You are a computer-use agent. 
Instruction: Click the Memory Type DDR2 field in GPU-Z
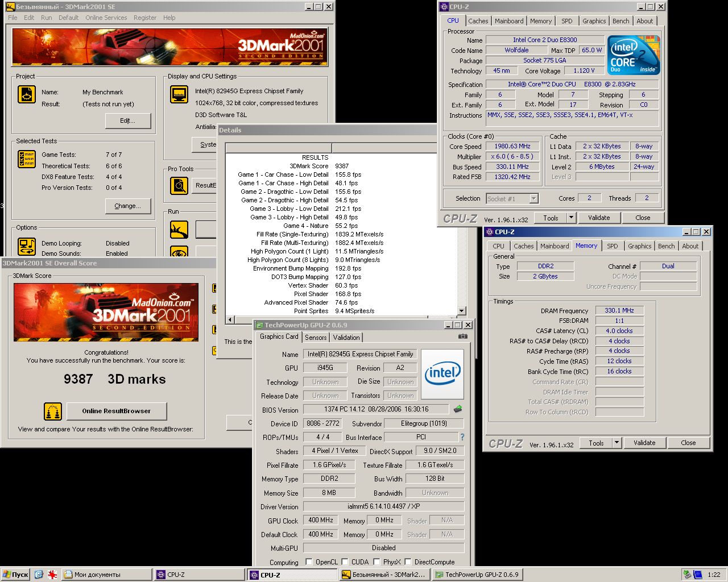(x=329, y=479)
